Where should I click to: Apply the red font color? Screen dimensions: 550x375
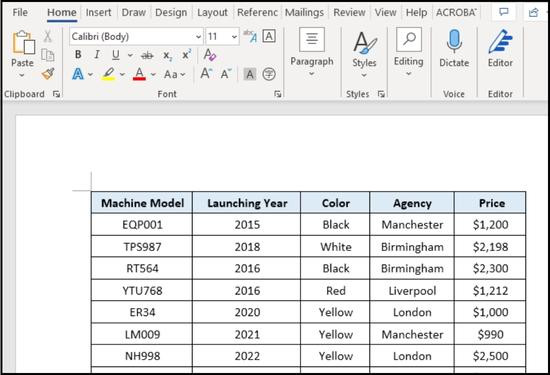click(x=140, y=74)
